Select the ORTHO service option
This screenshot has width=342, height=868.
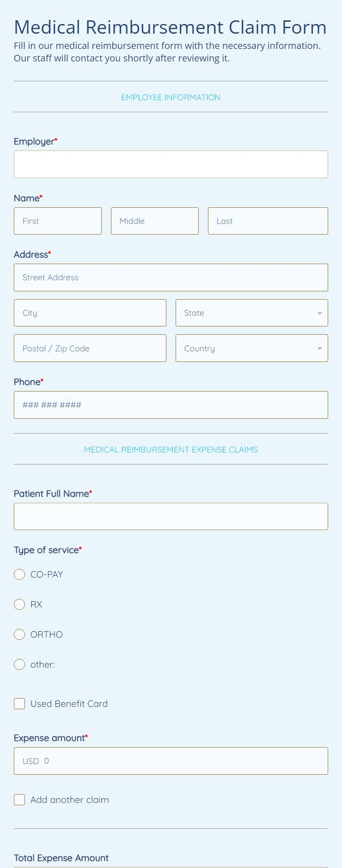pyautogui.click(x=19, y=634)
